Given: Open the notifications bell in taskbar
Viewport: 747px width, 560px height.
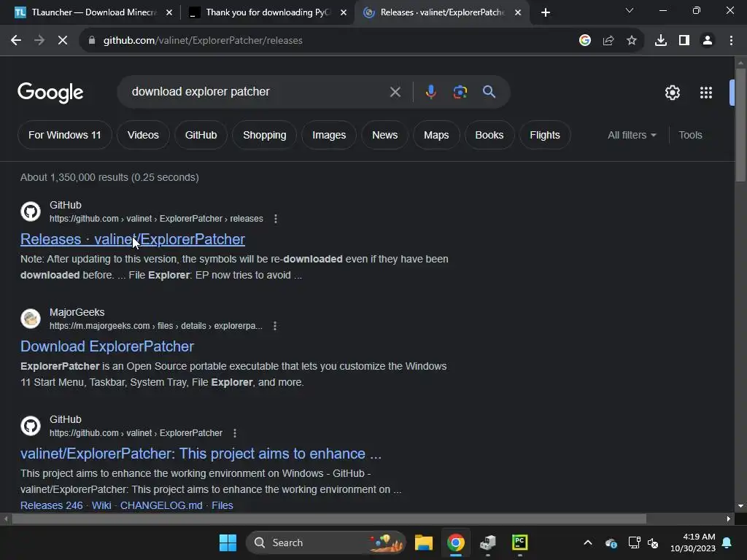Looking at the screenshot, I should pyautogui.click(x=727, y=542).
